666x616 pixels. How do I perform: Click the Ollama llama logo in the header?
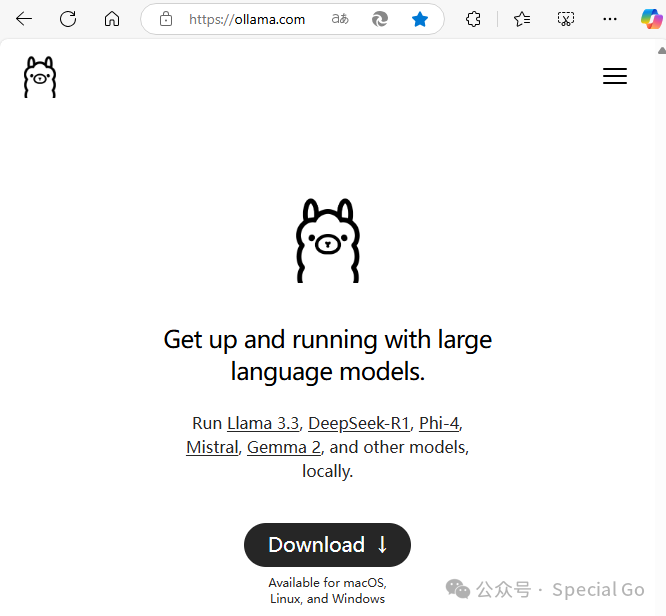coord(40,77)
